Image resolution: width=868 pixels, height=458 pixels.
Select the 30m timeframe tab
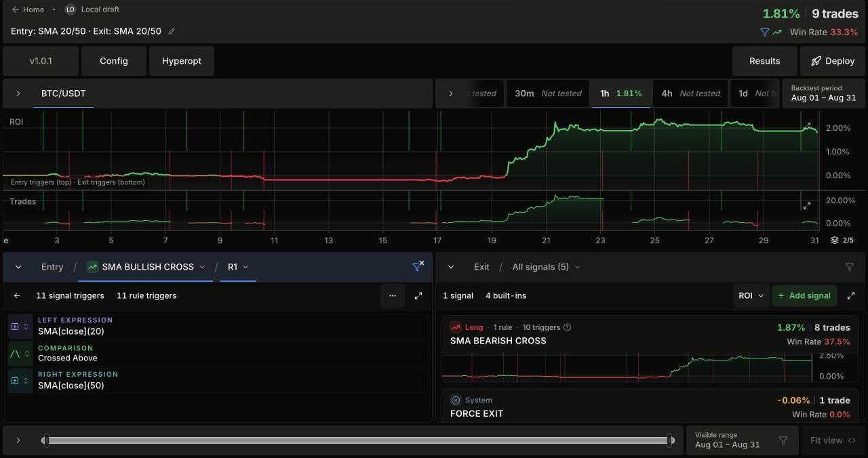(x=548, y=93)
